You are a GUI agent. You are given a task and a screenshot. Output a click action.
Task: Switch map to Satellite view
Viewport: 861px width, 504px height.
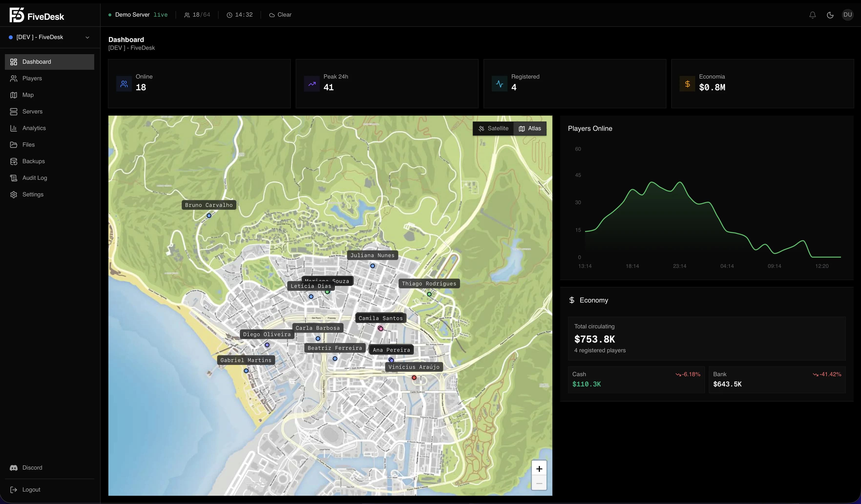click(493, 129)
